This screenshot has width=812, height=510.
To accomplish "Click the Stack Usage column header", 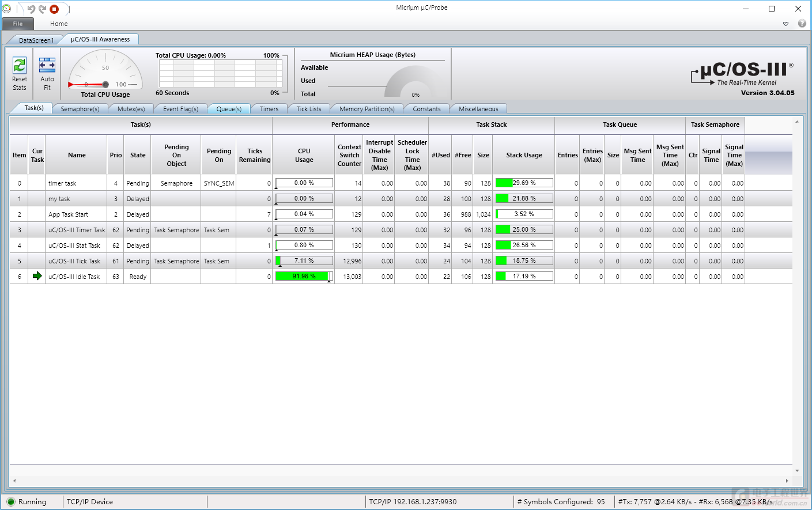I will pos(524,155).
